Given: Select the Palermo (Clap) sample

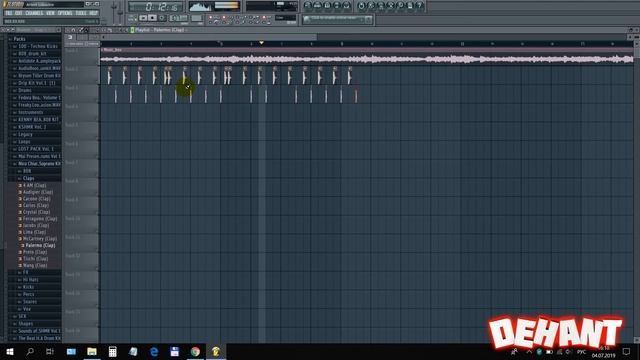Looking at the screenshot, I should click(x=40, y=245).
